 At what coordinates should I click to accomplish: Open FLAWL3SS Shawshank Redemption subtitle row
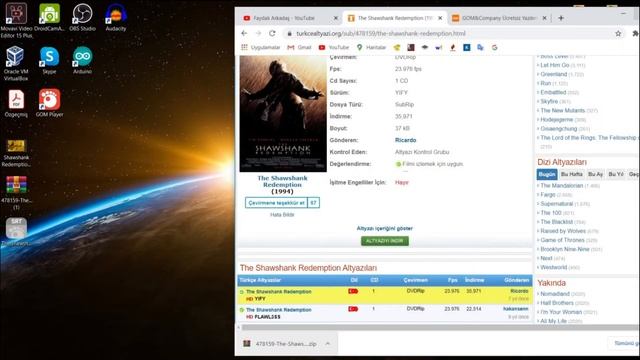tap(385, 313)
